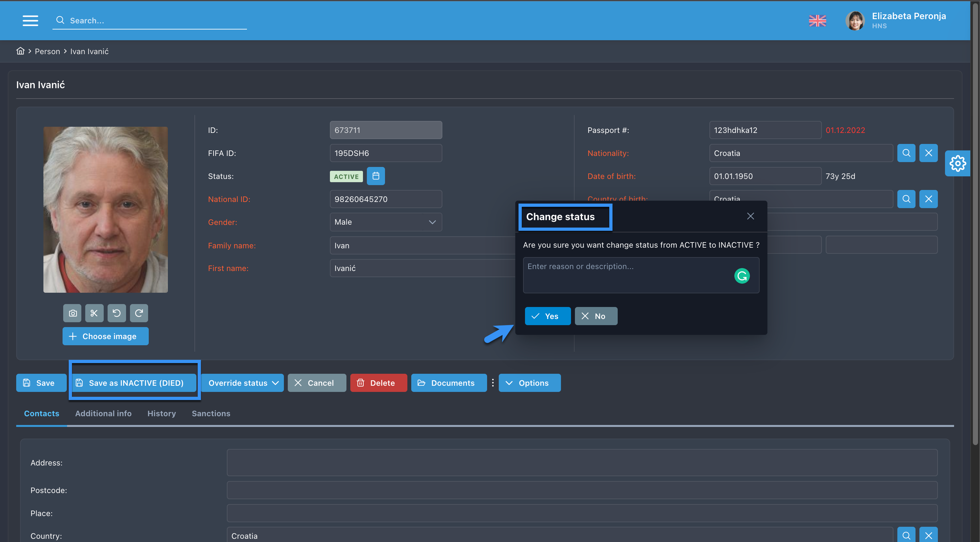
Task: Click the UK flag language selector
Action: [x=817, y=20]
